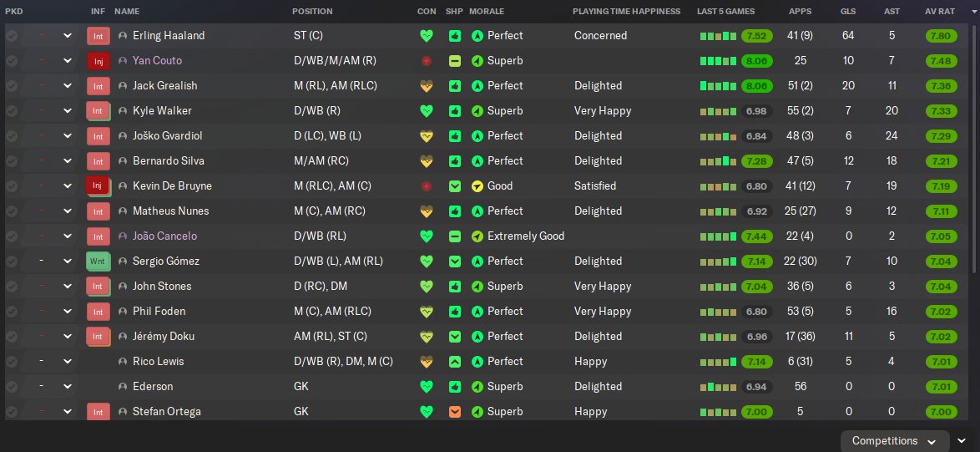Image resolution: width=980 pixels, height=452 pixels.
Task: Click Erling Haaland's Int status badge
Action: pyautogui.click(x=98, y=36)
